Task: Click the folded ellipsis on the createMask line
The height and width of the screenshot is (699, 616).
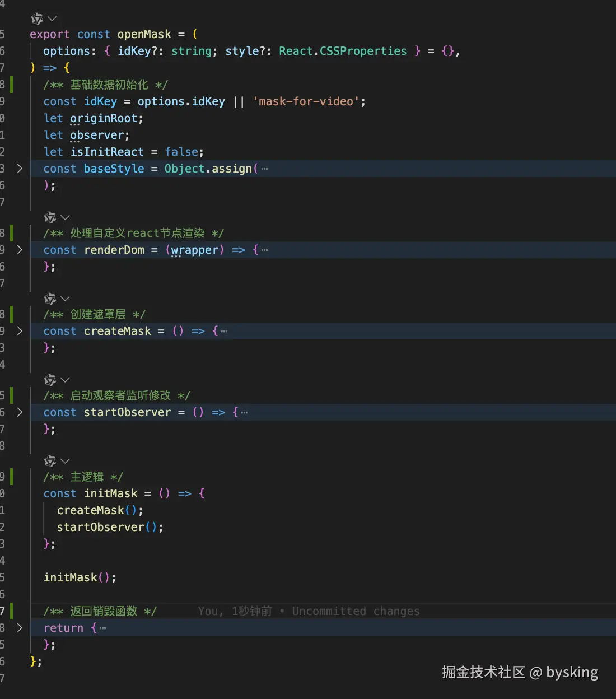Action: 224,332
